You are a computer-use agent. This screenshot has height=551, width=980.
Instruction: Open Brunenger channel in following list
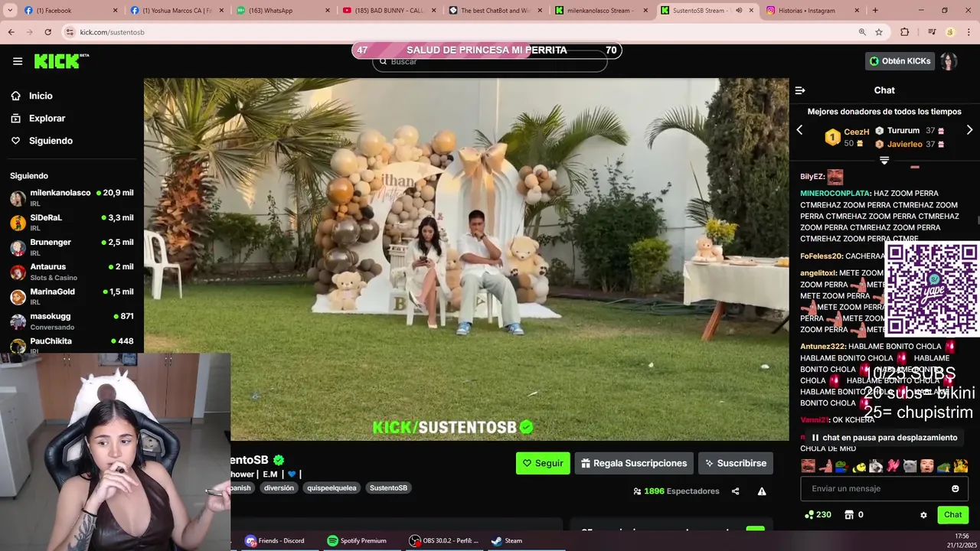coord(72,246)
